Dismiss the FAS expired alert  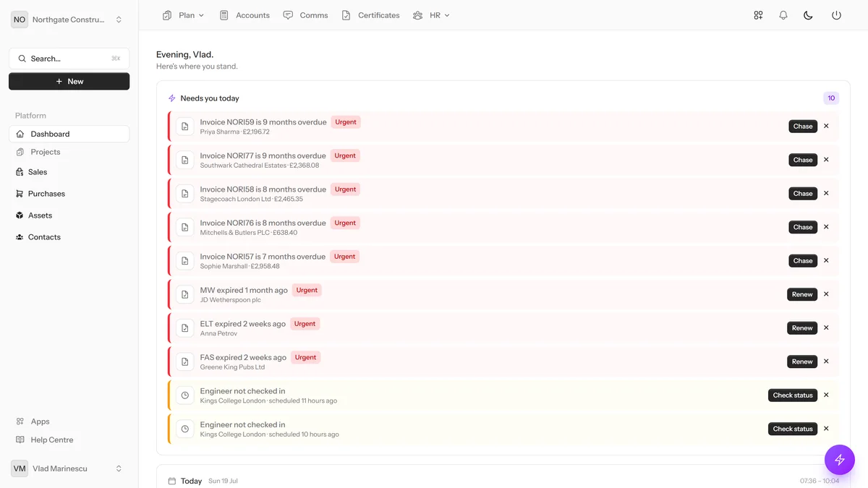point(826,361)
